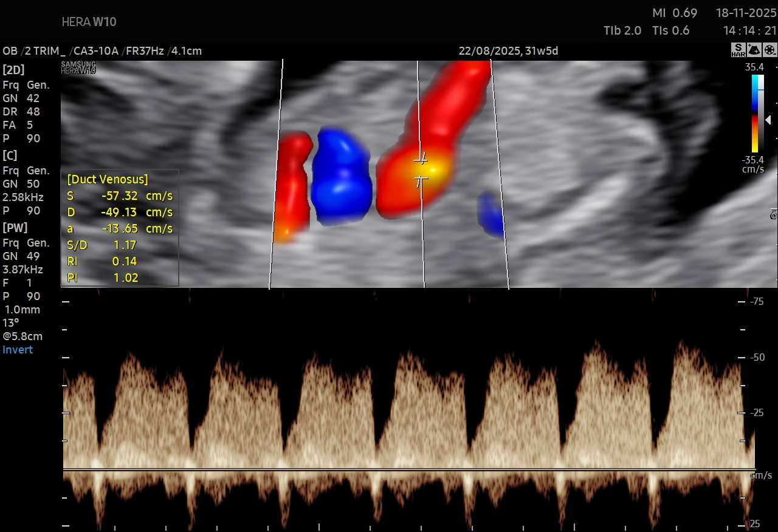The width and height of the screenshot is (778, 532).
Task: Click the triangle marker beside the grayscale bar
Action: pos(768,120)
